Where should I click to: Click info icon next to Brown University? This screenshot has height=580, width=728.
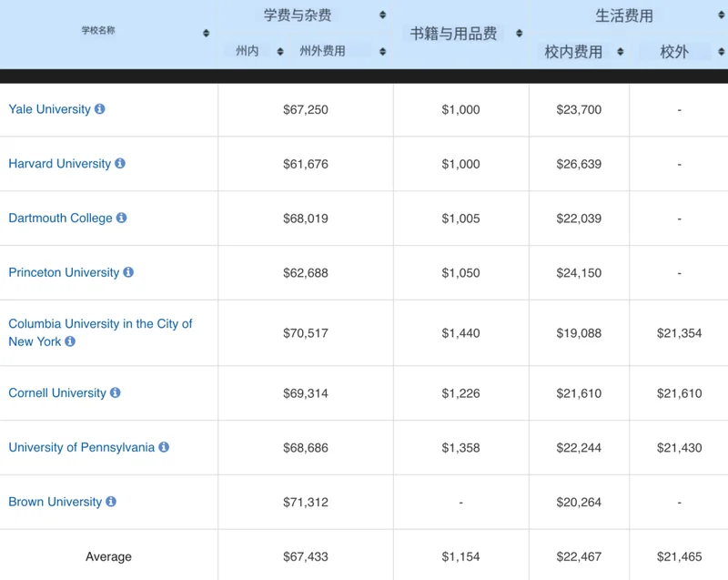tap(111, 502)
